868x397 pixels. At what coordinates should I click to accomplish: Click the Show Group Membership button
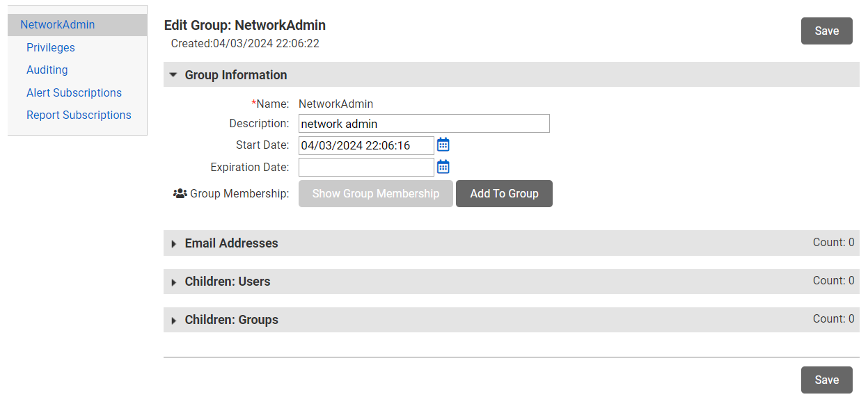[x=375, y=194]
